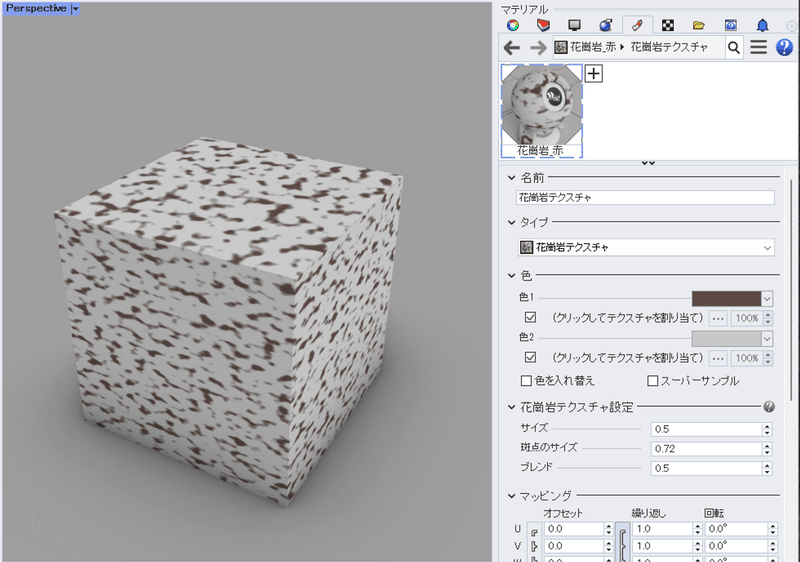800x562 pixels.
Task: Click 色2 texture assignment link
Action: [x=628, y=357]
